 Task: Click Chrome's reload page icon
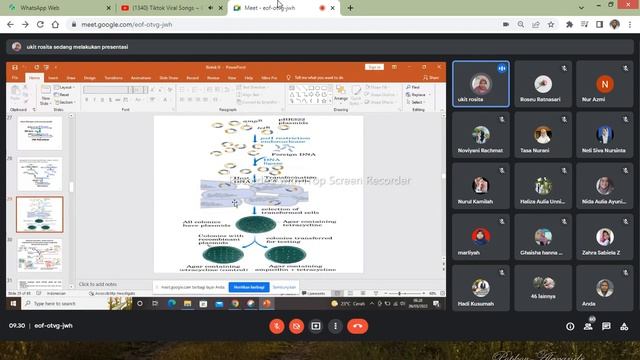[40, 24]
